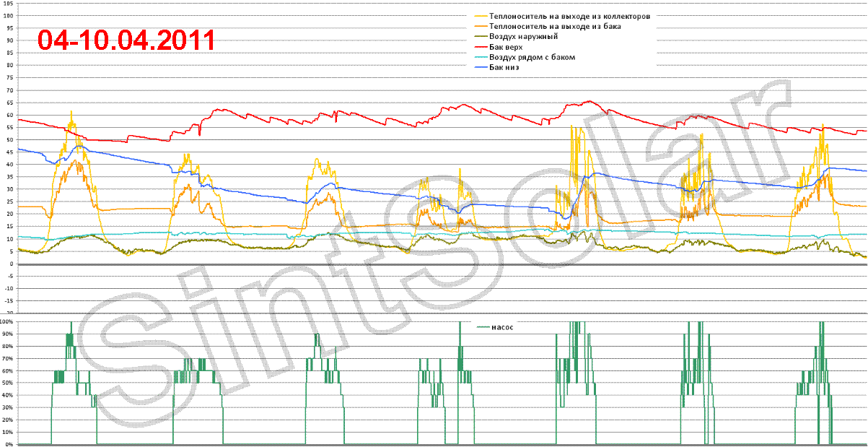Viewport: 868px width, 447px height.
Task: Click the 100% label on pump axis
Action: pyautogui.click(x=8, y=321)
